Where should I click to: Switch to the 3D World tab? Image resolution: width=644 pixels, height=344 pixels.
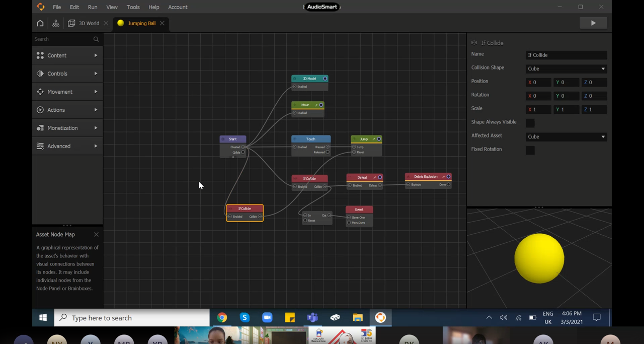coord(89,23)
